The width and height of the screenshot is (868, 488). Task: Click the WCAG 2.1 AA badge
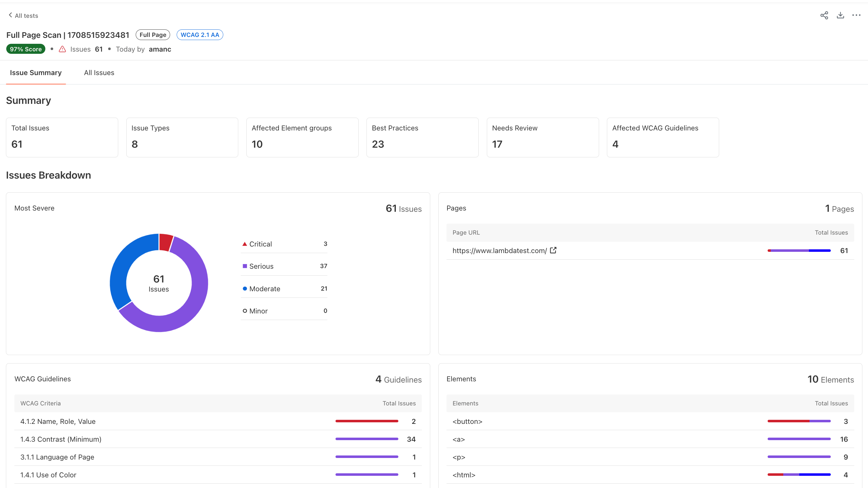point(199,35)
